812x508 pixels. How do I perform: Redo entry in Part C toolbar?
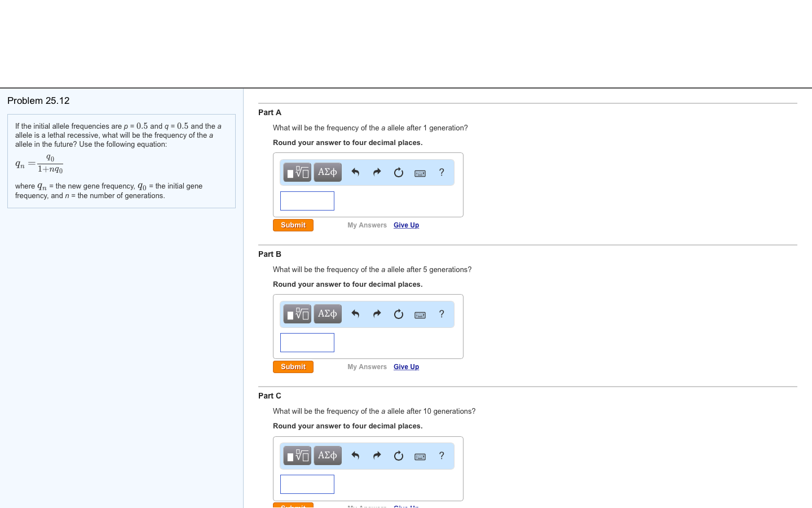377,456
